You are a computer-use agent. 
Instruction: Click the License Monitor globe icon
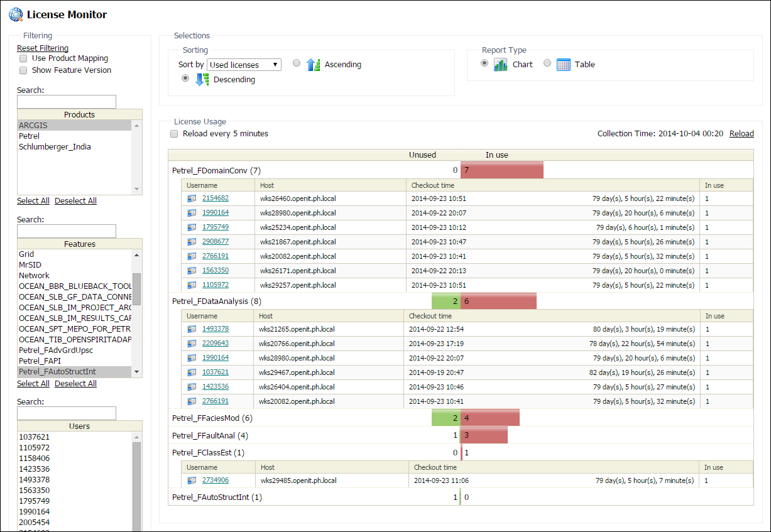pos(16,14)
